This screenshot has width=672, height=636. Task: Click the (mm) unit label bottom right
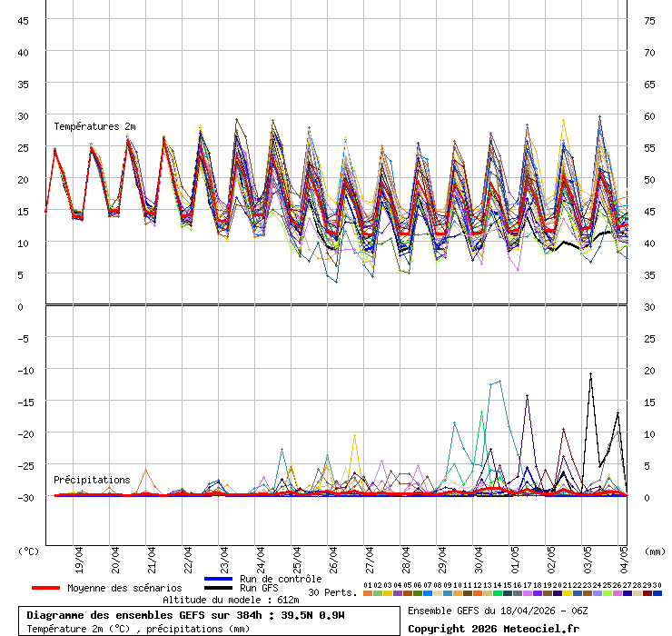pos(654,551)
